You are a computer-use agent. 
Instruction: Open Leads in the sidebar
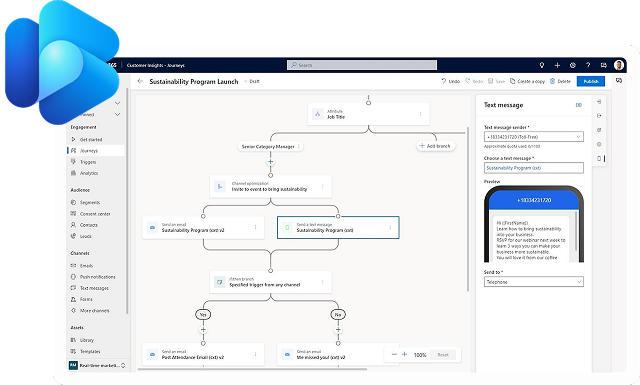(86, 236)
